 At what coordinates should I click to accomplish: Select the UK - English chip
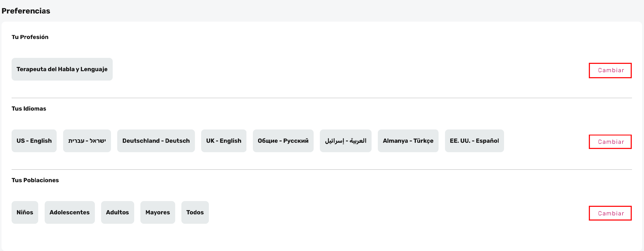(223, 141)
